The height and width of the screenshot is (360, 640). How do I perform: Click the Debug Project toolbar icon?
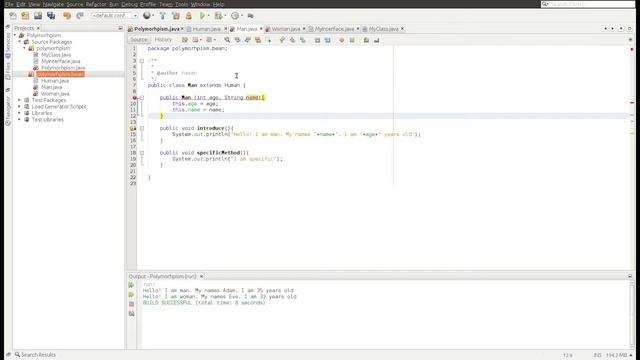pos(219,16)
